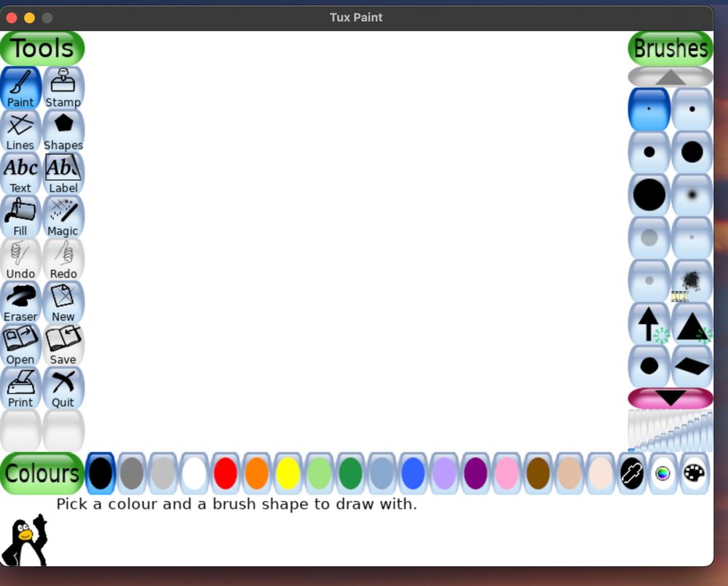728x586 pixels.
Task: Adjust the brush spacing slider
Action: point(670,430)
